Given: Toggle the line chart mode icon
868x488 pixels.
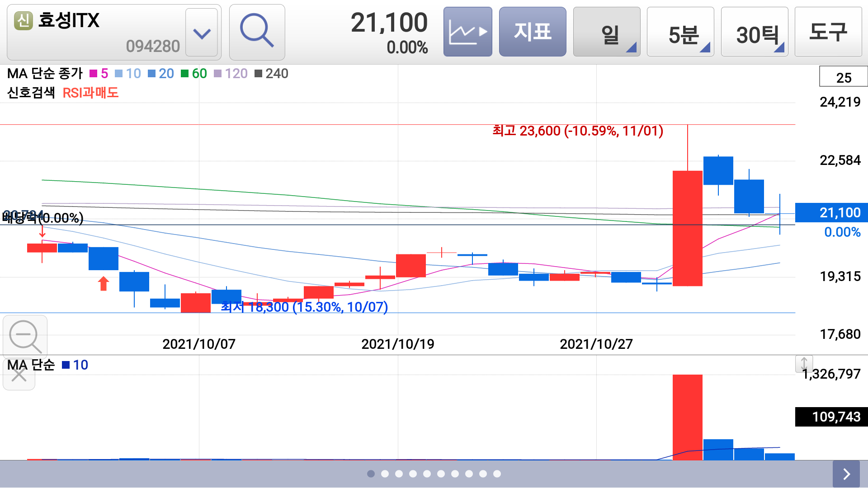Looking at the screenshot, I should pyautogui.click(x=467, y=32).
